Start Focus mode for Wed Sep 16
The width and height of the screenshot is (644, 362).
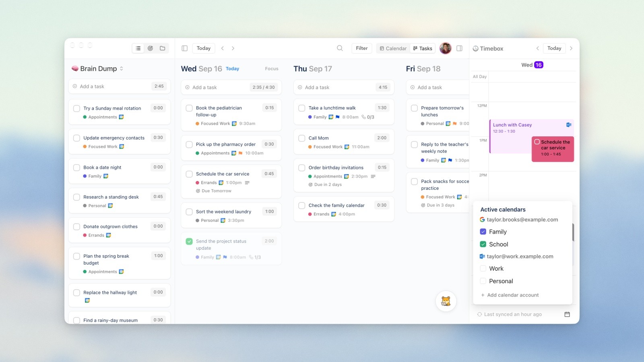pyautogui.click(x=272, y=69)
